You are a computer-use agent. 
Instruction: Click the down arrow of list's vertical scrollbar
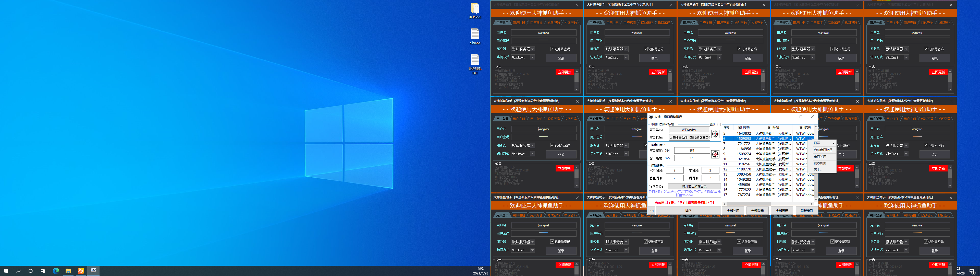tap(815, 199)
